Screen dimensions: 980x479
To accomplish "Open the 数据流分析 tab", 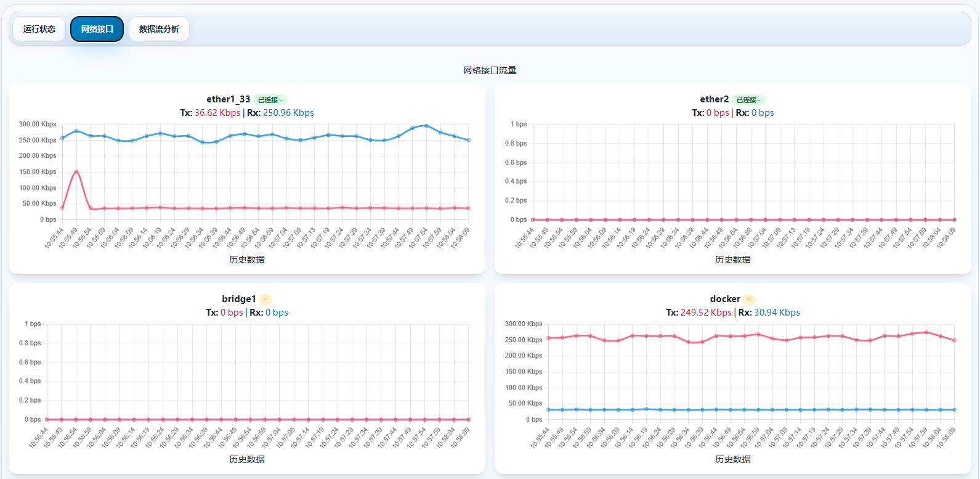I will [159, 29].
